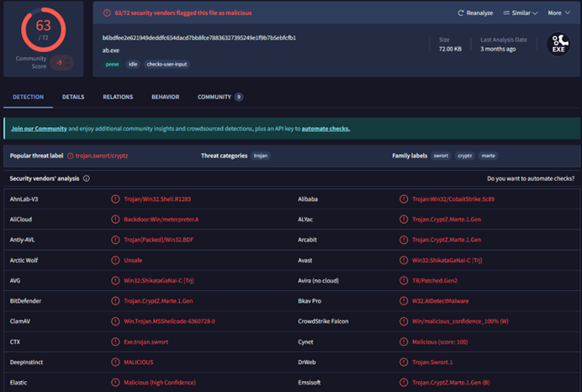Click the Trojan:Win32/CobaltStrike.5c89 detection

453,199
